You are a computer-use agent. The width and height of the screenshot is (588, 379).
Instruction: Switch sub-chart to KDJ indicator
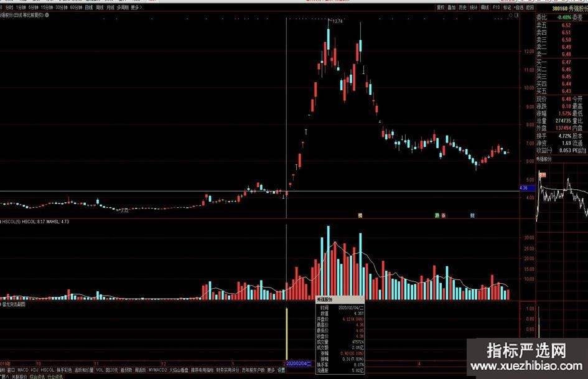point(34,370)
